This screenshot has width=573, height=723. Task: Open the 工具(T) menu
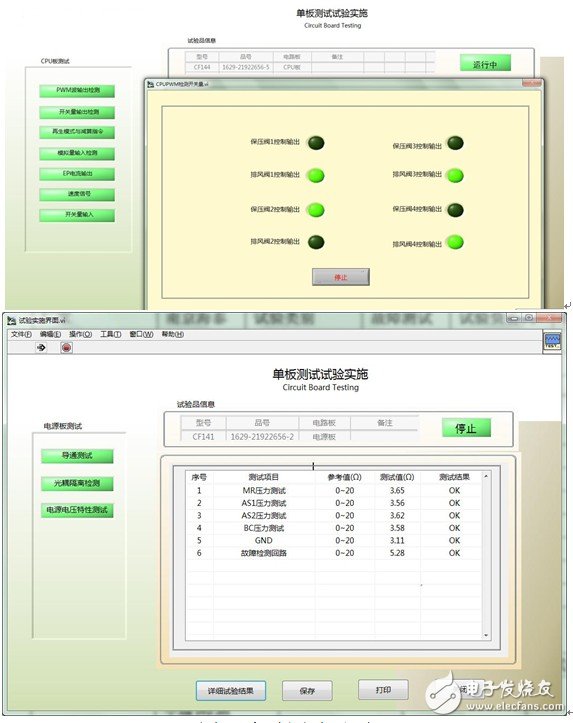(111, 334)
